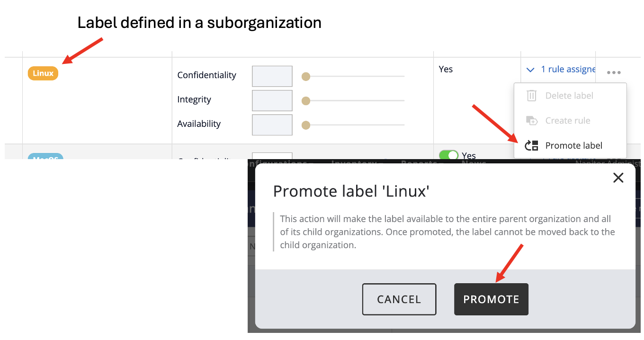
Task: Toggle the green Yes switch
Action: point(448,155)
